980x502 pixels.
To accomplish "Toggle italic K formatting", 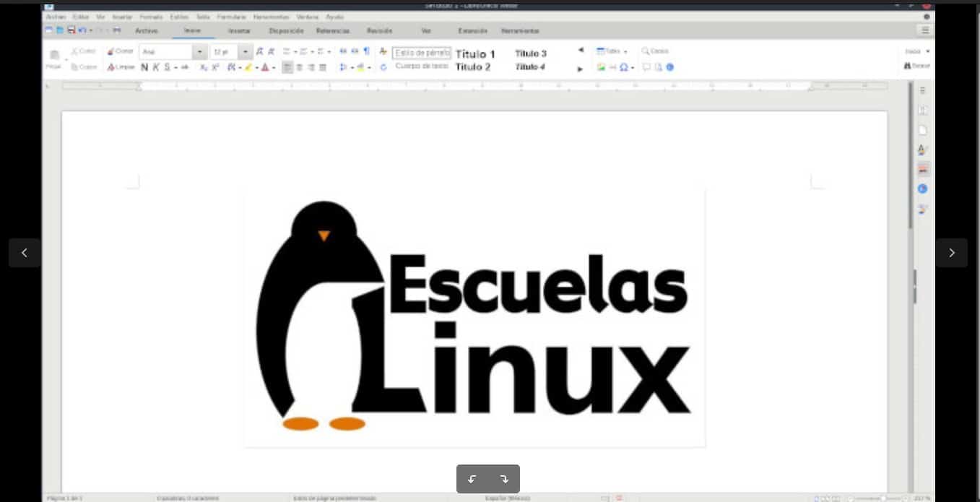I will coord(155,67).
